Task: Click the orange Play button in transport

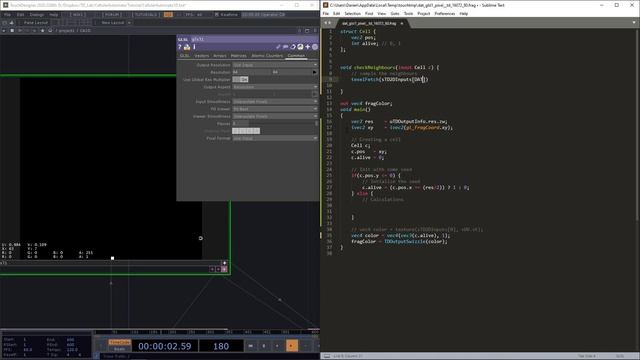Action: click(291, 346)
